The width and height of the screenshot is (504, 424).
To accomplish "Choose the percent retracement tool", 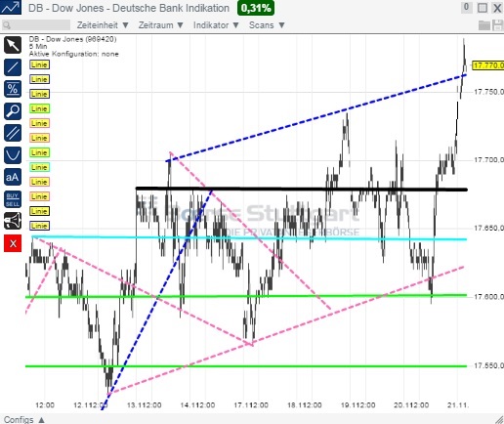I will pyautogui.click(x=13, y=89).
